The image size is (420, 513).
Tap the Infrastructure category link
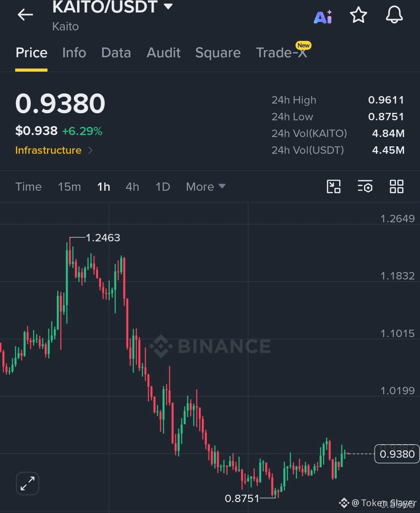click(x=48, y=150)
